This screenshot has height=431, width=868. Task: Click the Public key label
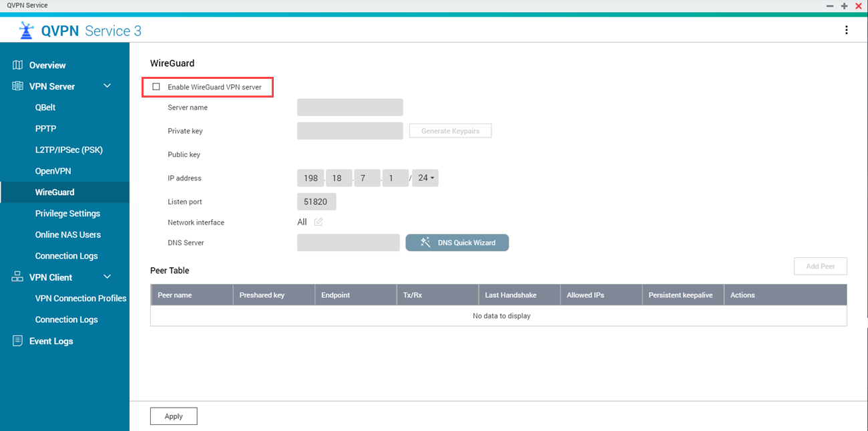pos(184,154)
